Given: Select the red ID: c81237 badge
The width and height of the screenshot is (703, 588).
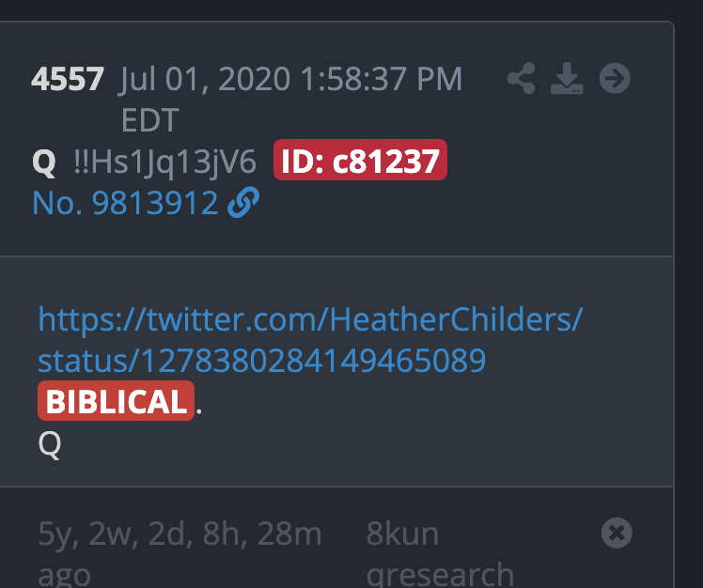Looking at the screenshot, I should (360, 160).
